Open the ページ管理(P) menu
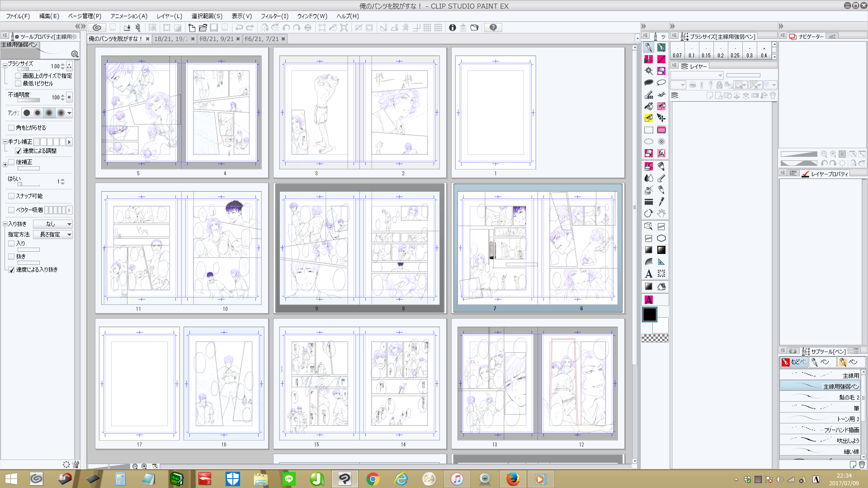The height and width of the screenshot is (488, 868). 85,16
